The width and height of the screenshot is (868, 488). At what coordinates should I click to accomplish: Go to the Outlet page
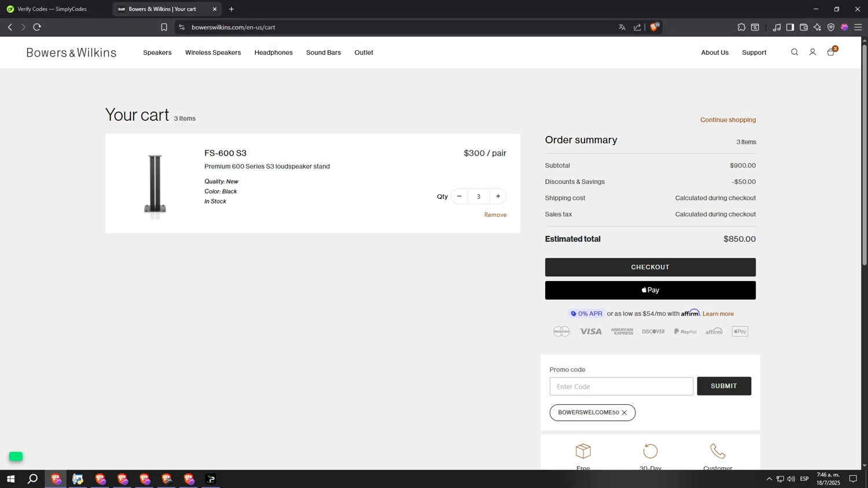[364, 53]
